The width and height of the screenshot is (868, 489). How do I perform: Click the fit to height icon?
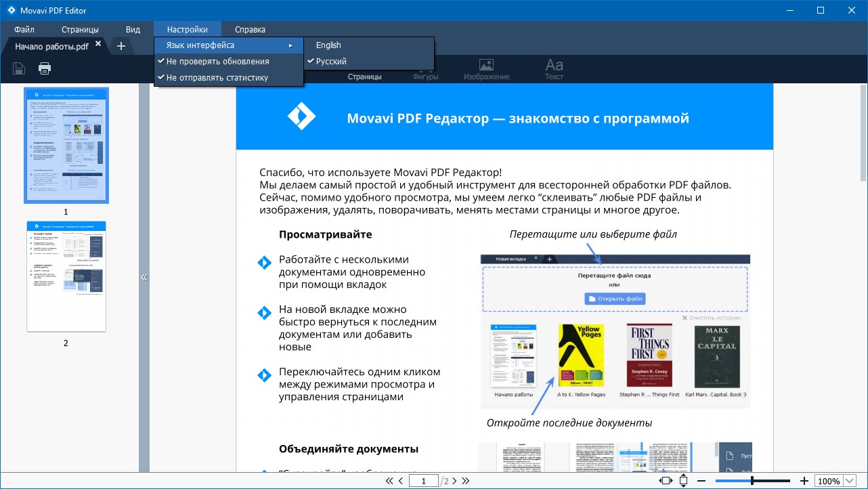coord(683,481)
